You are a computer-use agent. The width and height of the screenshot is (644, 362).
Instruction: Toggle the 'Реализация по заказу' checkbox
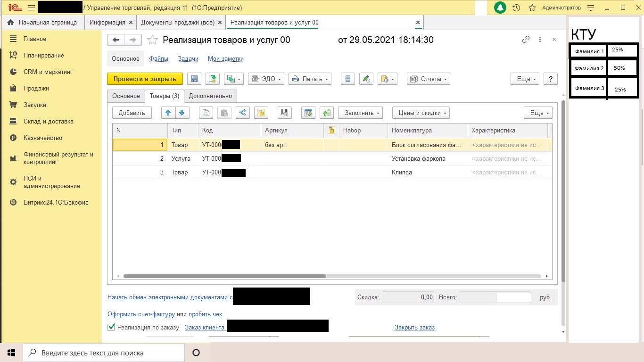click(112, 327)
